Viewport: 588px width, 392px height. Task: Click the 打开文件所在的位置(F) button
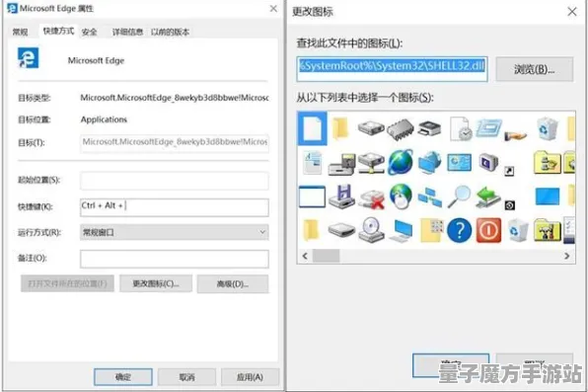67,283
